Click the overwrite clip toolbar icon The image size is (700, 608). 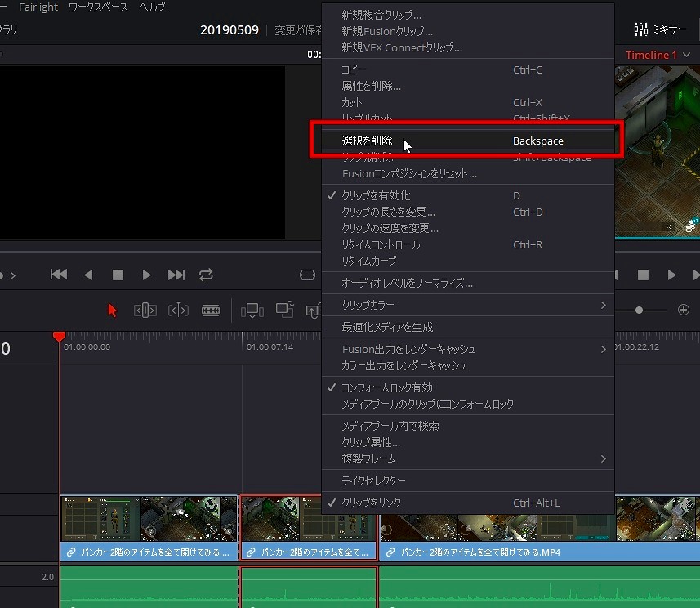click(x=284, y=311)
